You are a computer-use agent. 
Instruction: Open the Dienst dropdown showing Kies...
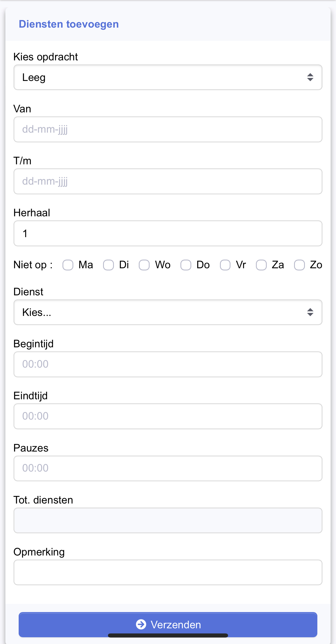(x=168, y=312)
